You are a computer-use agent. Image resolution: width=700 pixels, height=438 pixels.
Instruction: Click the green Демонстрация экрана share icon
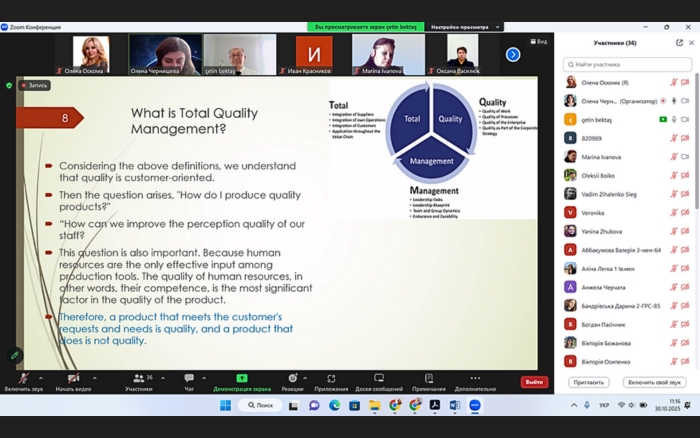(x=241, y=379)
